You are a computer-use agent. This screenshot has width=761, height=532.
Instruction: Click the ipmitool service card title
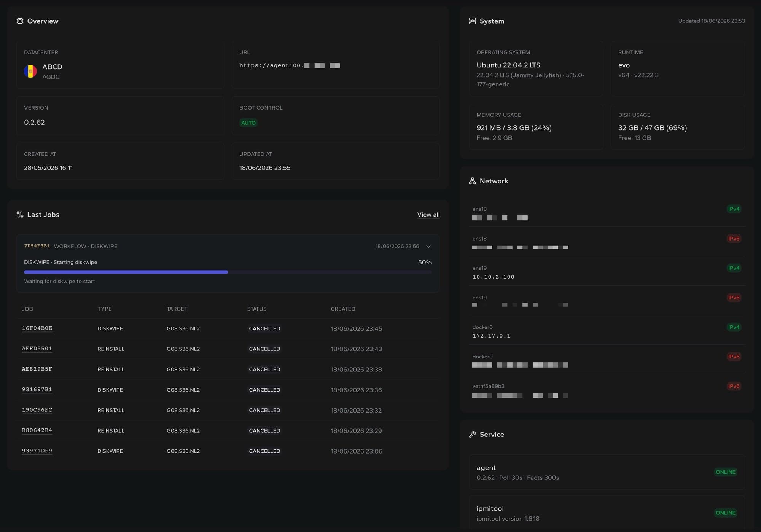(490, 509)
